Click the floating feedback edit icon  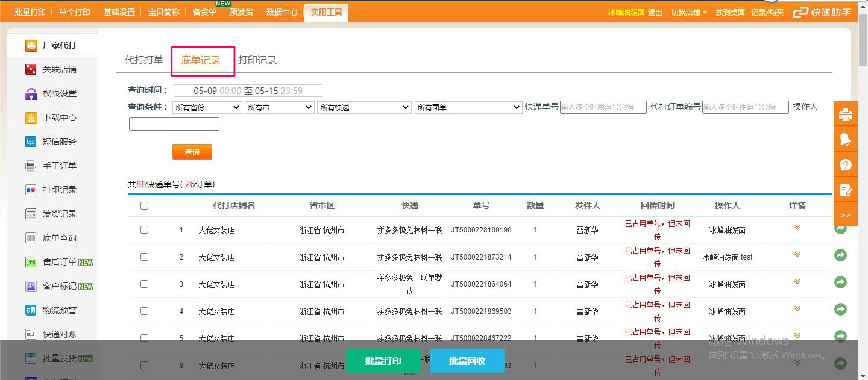846,190
